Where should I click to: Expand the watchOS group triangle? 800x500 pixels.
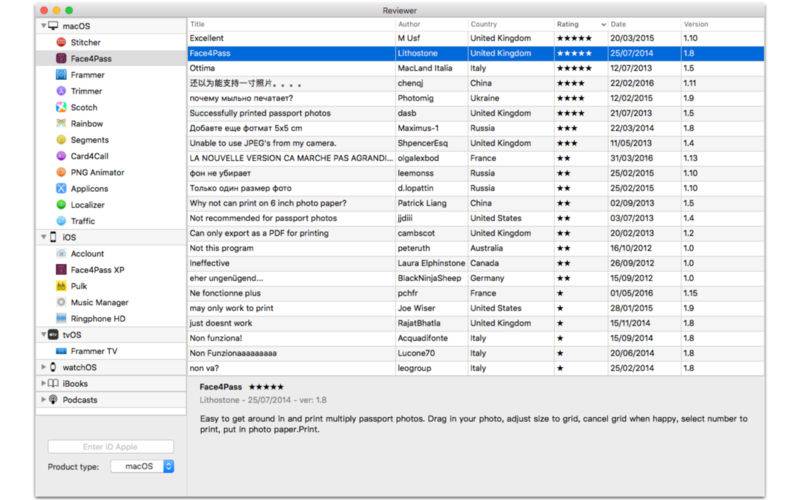[x=43, y=367]
